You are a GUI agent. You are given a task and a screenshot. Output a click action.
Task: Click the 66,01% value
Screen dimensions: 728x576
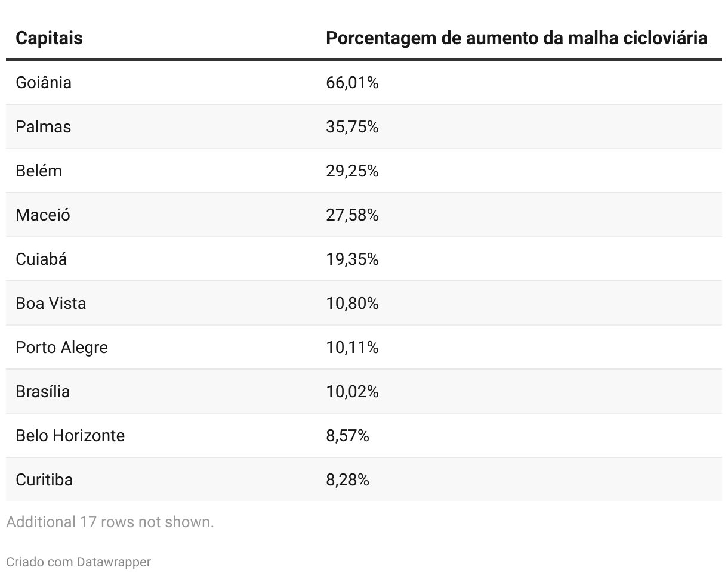pyautogui.click(x=352, y=82)
